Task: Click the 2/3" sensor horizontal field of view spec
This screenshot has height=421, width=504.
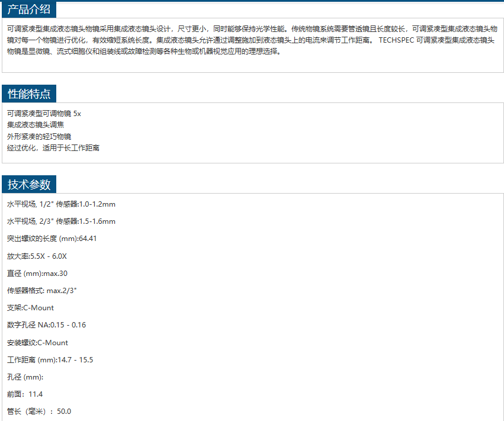Action: tap(61, 221)
